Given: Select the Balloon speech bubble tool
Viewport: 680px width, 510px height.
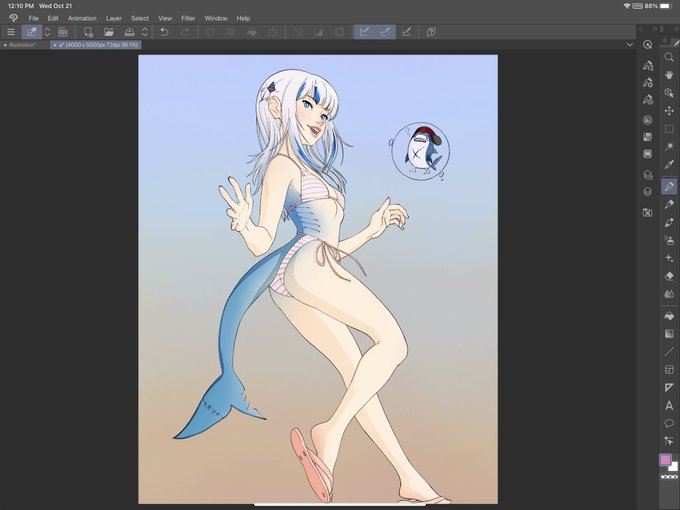Looking at the screenshot, I should (669, 423).
